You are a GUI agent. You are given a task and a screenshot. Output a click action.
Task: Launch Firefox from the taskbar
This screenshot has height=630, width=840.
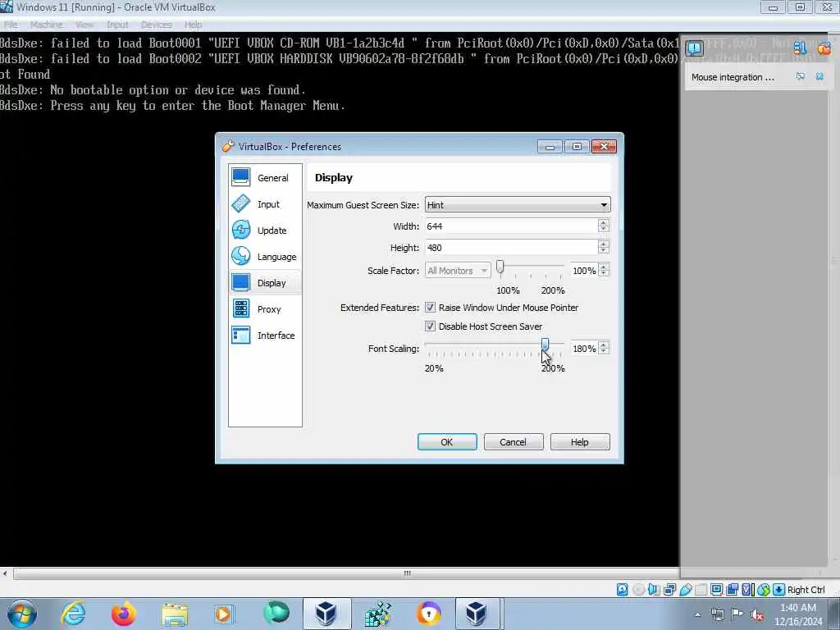[123, 614]
